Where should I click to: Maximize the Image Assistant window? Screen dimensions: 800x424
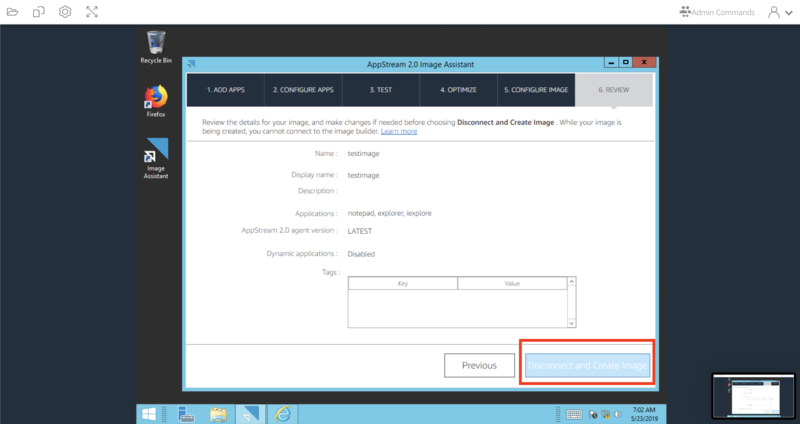click(x=626, y=62)
